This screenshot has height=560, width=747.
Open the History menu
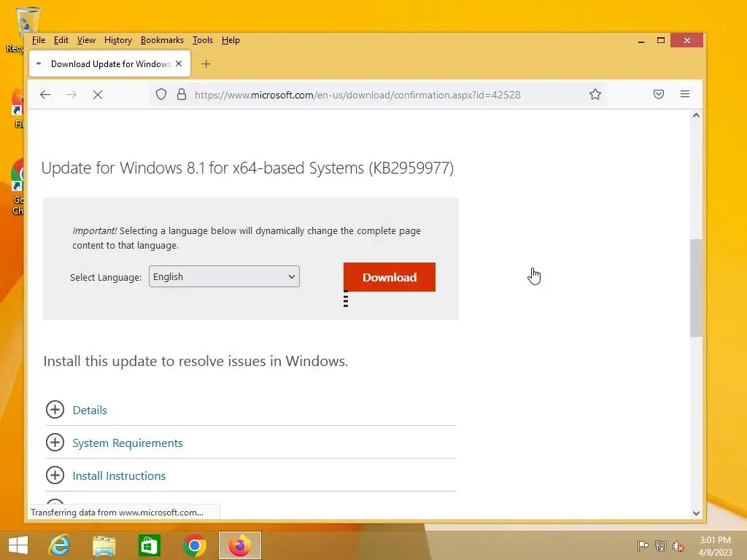(x=118, y=40)
